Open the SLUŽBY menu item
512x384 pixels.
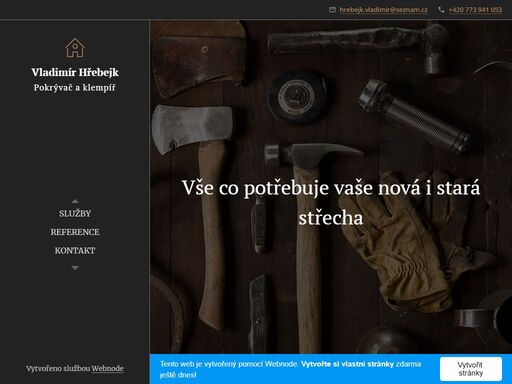point(75,213)
